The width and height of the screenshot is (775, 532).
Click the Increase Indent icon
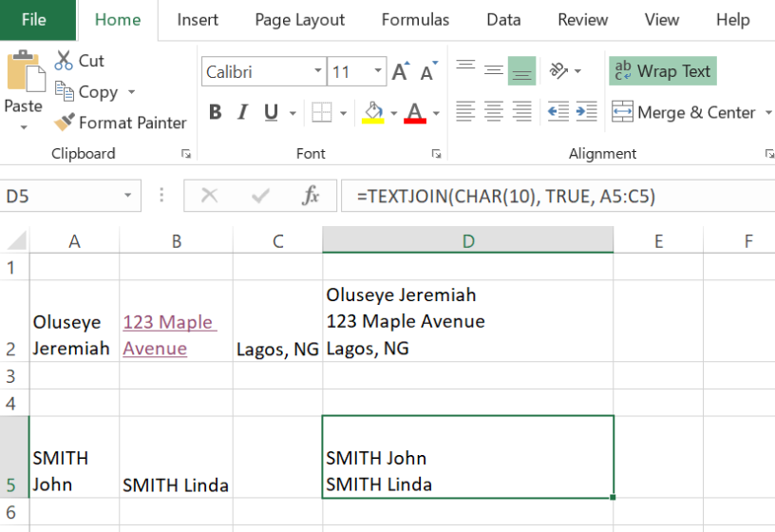(x=587, y=112)
